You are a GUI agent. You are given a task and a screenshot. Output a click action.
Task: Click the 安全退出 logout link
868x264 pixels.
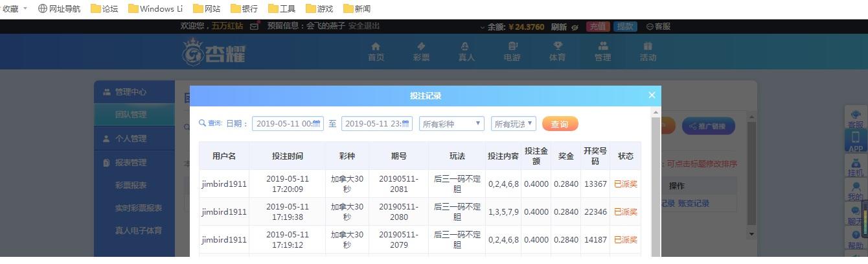(364, 26)
